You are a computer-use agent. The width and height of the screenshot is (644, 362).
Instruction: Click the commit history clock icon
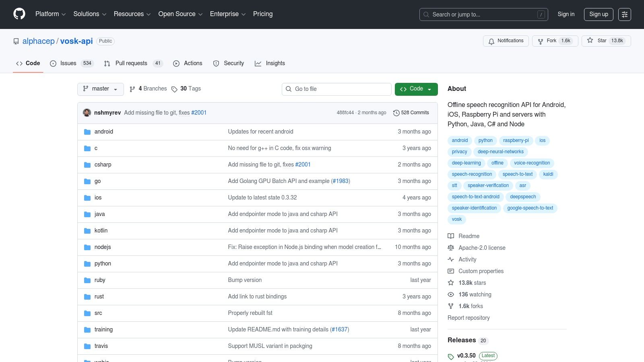(396, 113)
